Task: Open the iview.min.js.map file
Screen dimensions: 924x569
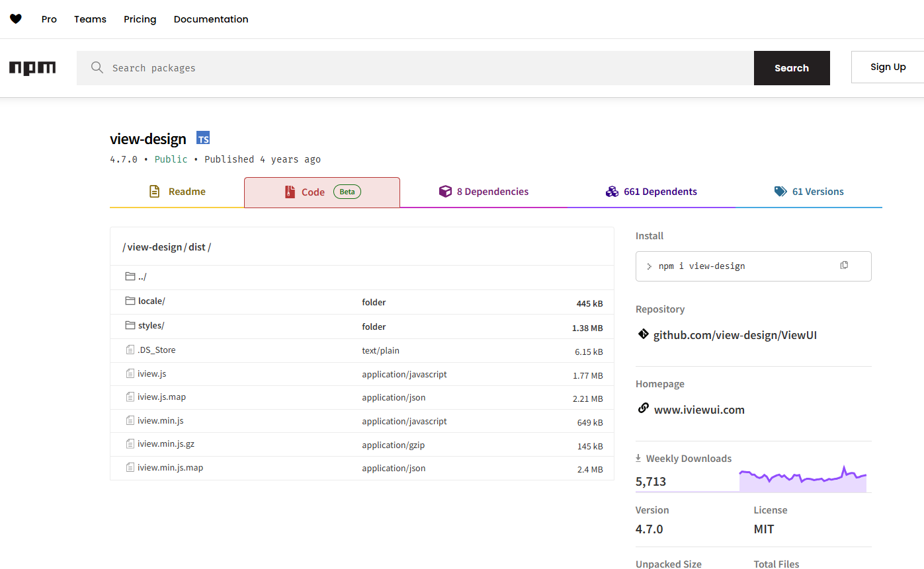Action: (170, 468)
